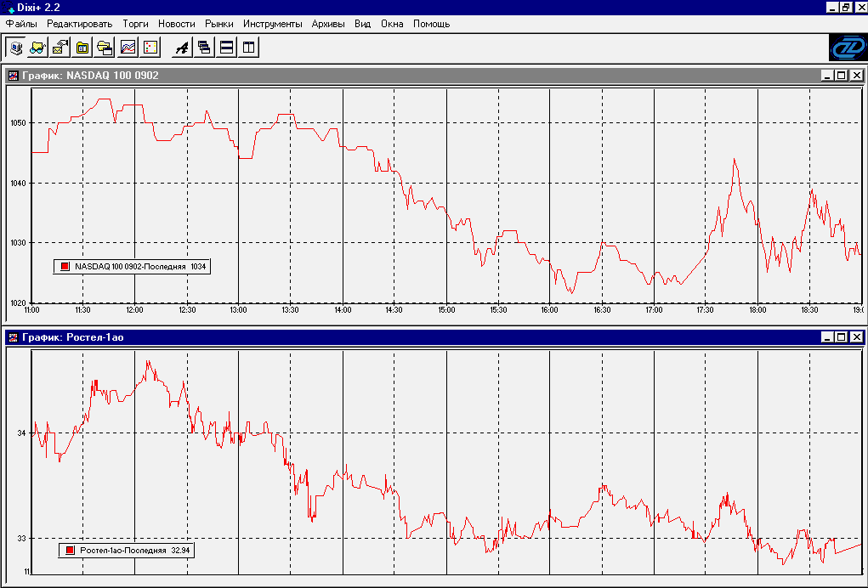Open the Помощь menu
Image resolution: width=868 pixels, height=588 pixels.
pyautogui.click(x=431, y=24)
